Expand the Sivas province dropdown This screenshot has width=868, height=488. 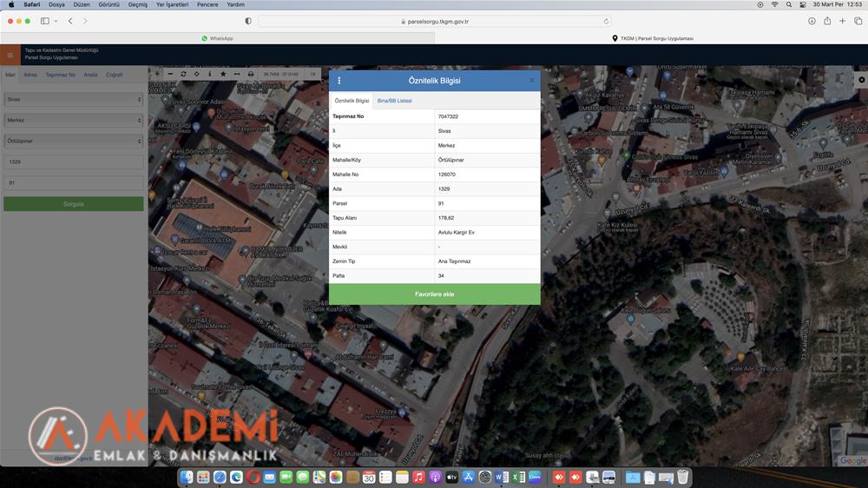(x=73, y=99)
